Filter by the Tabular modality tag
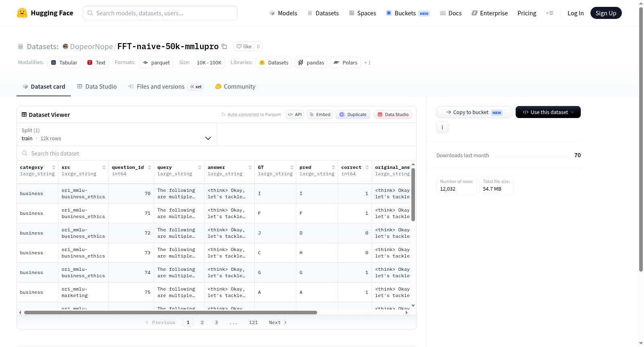Viewport: 644px width, 347px height. pos(64,62)
